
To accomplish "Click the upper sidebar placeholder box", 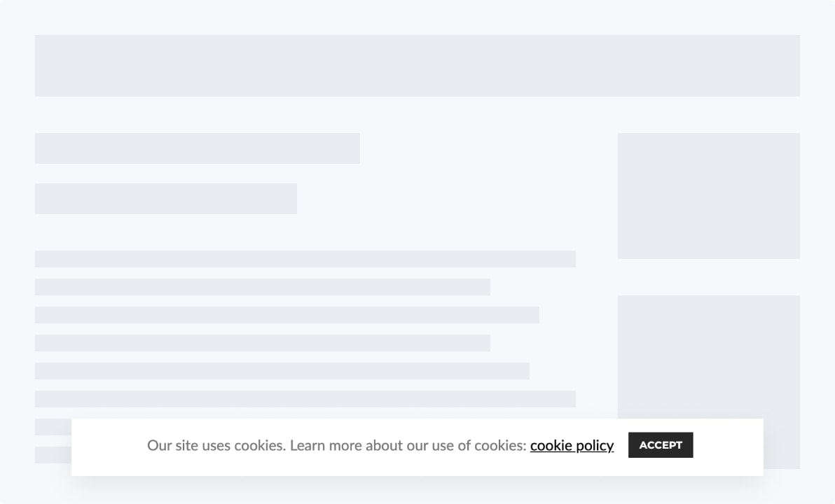I will (x=708, y=196).
